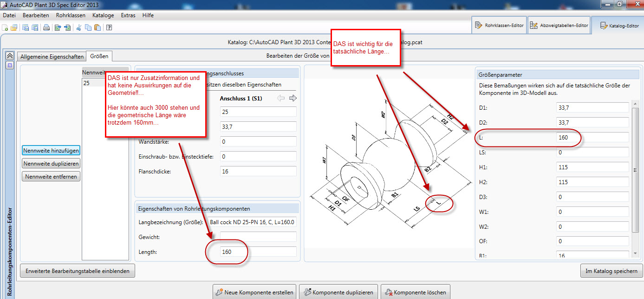This screenshot has height=299, width=644.
Task: Click the export to Excel icon
Action: [58, 27]
